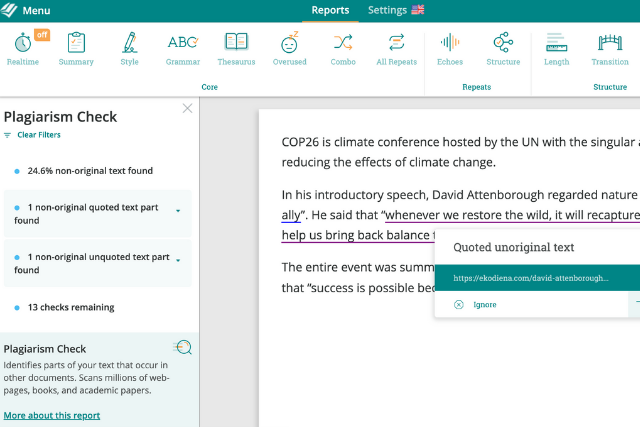This screenshot has width=640, height=427.
Task: Run the Grammar check
Action: [183, 48]
